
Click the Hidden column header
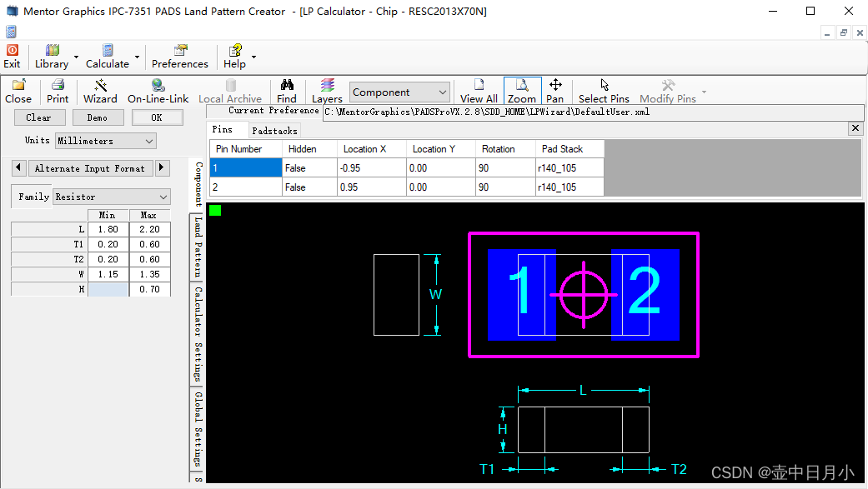[x=309, y=149]
